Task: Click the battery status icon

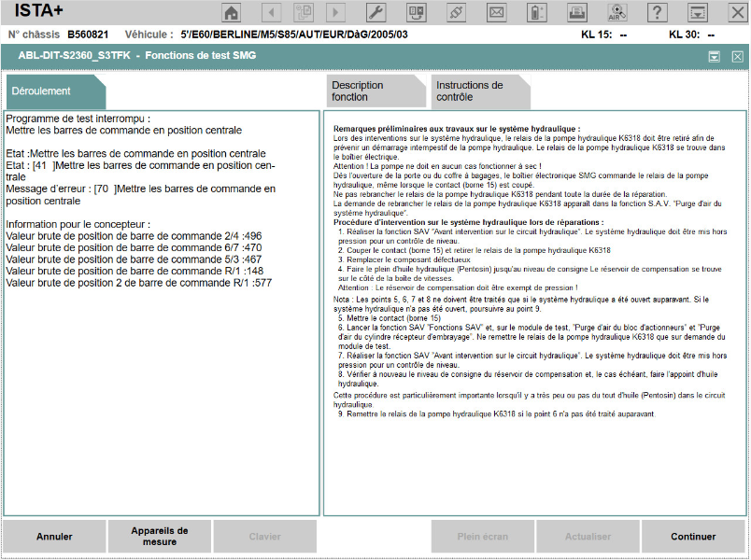Action: (x=537, y=12)
